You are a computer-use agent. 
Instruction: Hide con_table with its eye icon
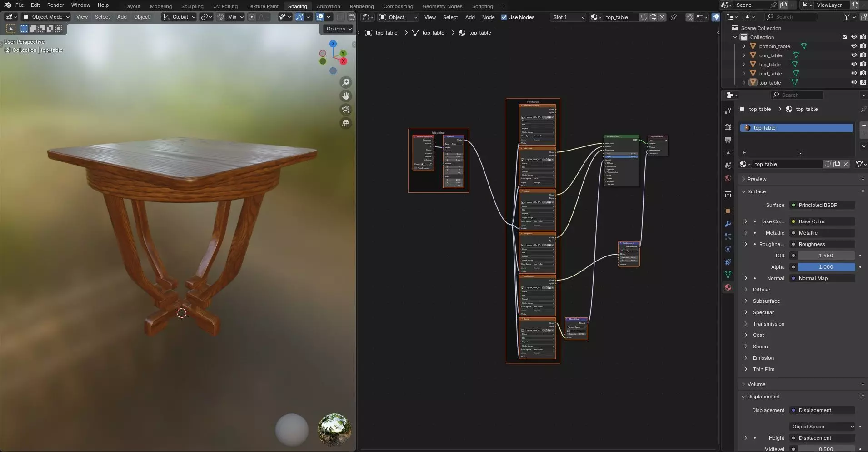tap(854, 55)
